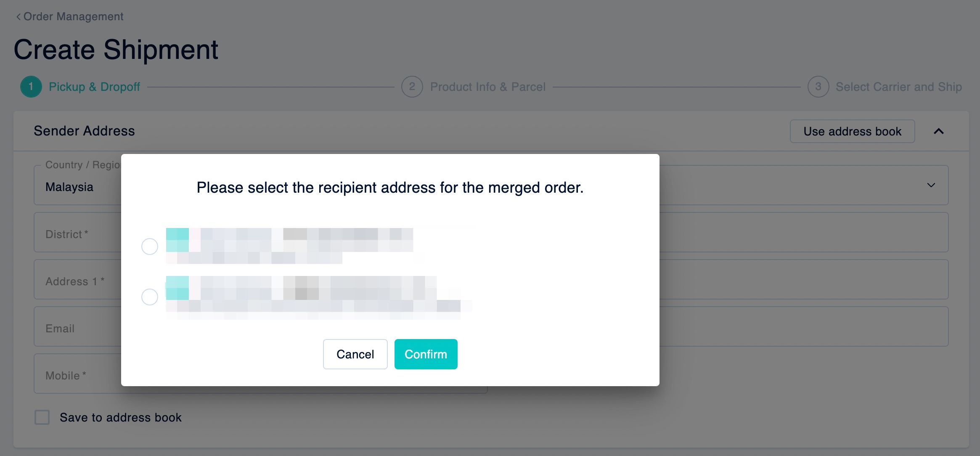Confirm the merged order address selection
The image size is (980, 456).
(426, 354)
